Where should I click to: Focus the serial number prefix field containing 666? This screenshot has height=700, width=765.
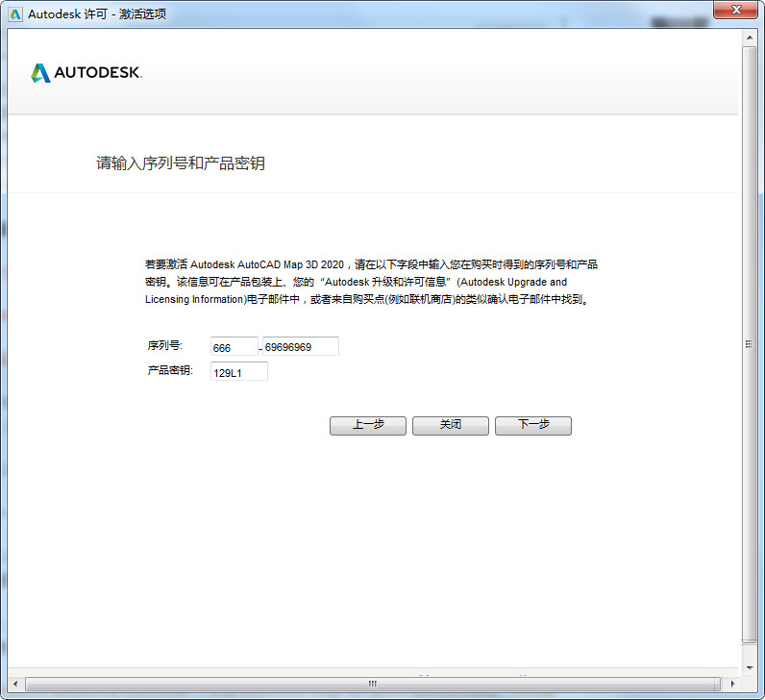(234, 346)
